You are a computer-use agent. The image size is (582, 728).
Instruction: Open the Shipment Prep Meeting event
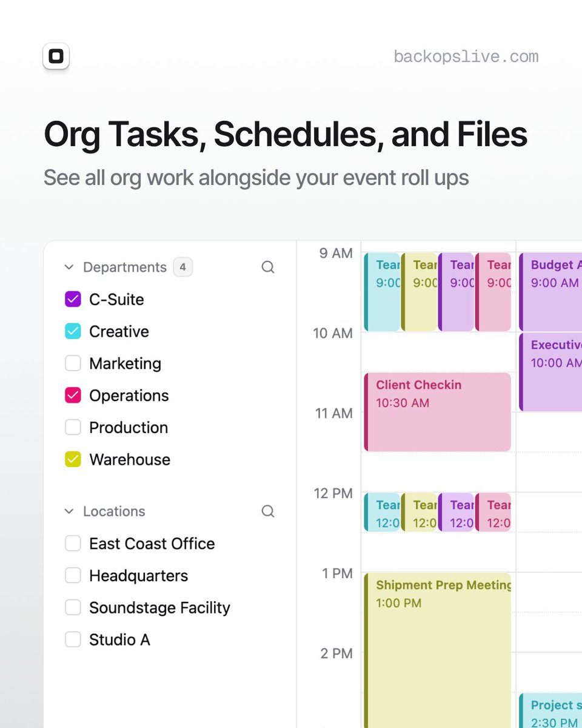click(x=437, y=650)
